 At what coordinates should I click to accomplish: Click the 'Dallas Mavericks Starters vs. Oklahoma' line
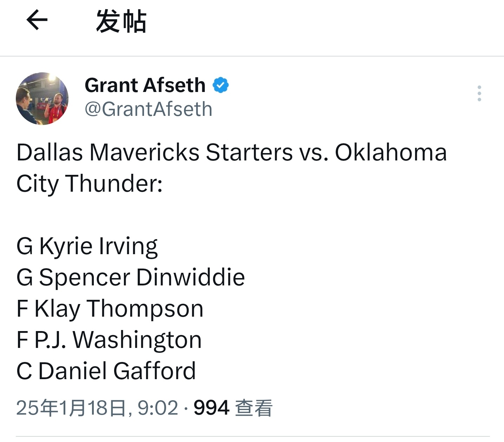pos(232,153)
